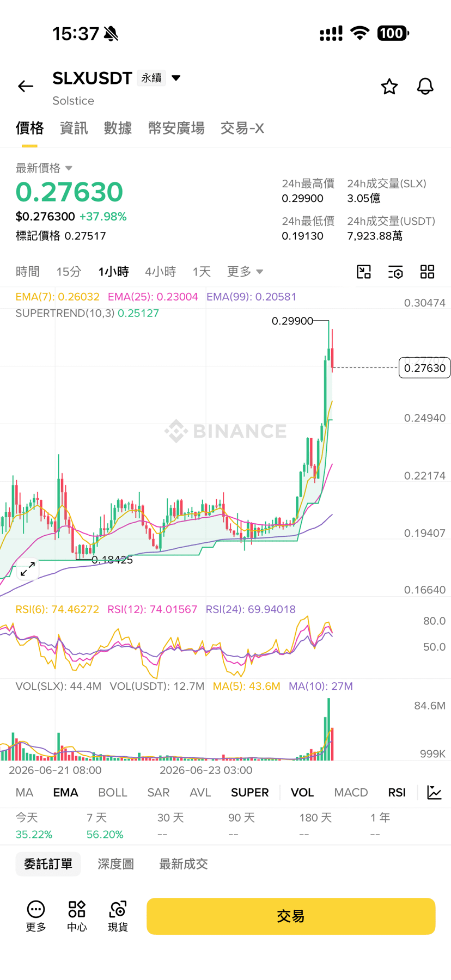Tap the MA(10) volume legend
Screen dimensions: 451x980
pyautogui.click(x=321, y=686)
